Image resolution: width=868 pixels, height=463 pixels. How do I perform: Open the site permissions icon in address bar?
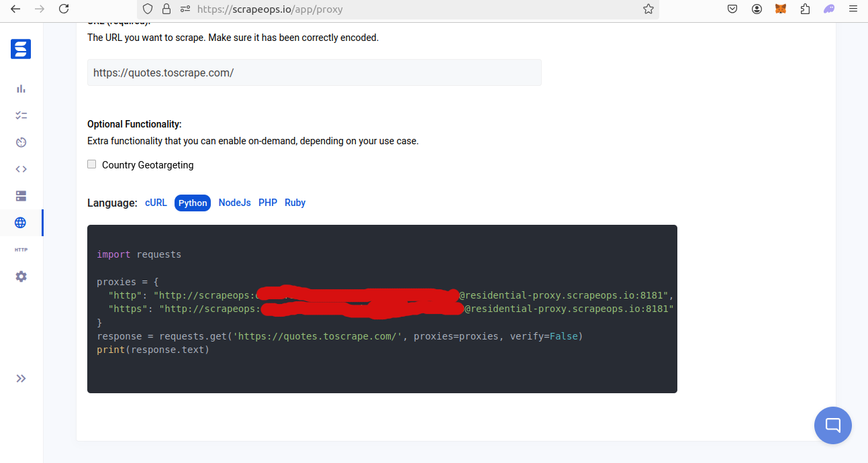coord(185,9)
